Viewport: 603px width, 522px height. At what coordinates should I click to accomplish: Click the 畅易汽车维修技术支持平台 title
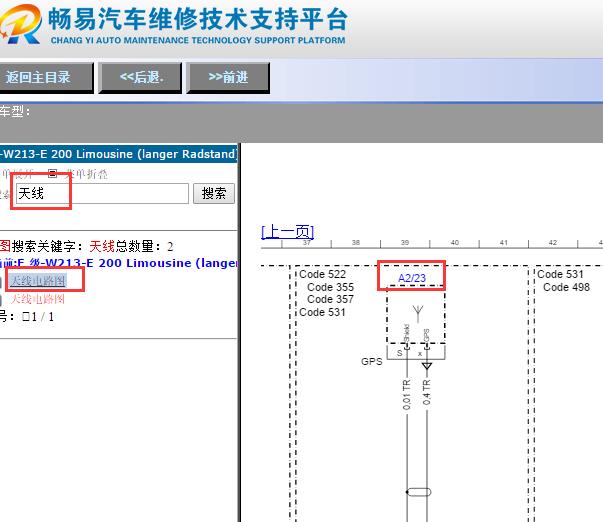tap(198, 19)
